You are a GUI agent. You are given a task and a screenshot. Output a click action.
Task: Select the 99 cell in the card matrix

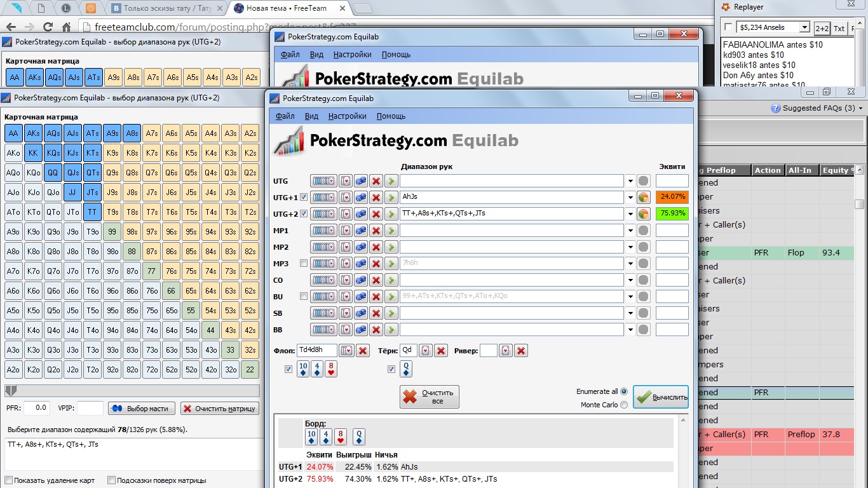[x=112, y=232]
